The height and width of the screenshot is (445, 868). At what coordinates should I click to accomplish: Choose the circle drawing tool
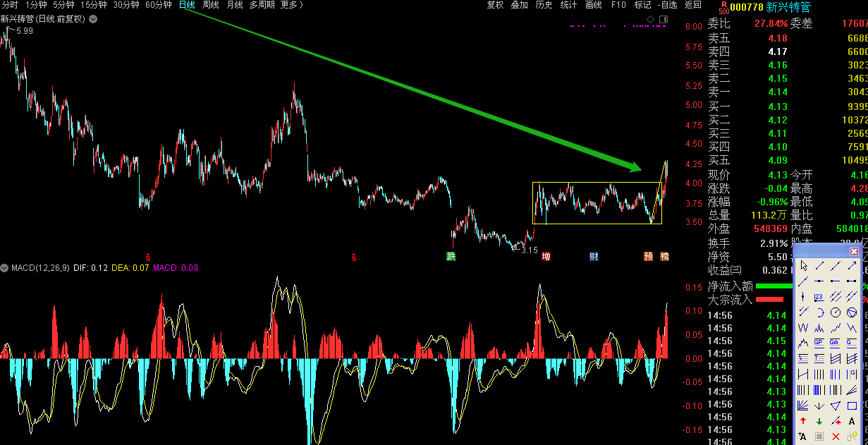click(x=836, y=312)
